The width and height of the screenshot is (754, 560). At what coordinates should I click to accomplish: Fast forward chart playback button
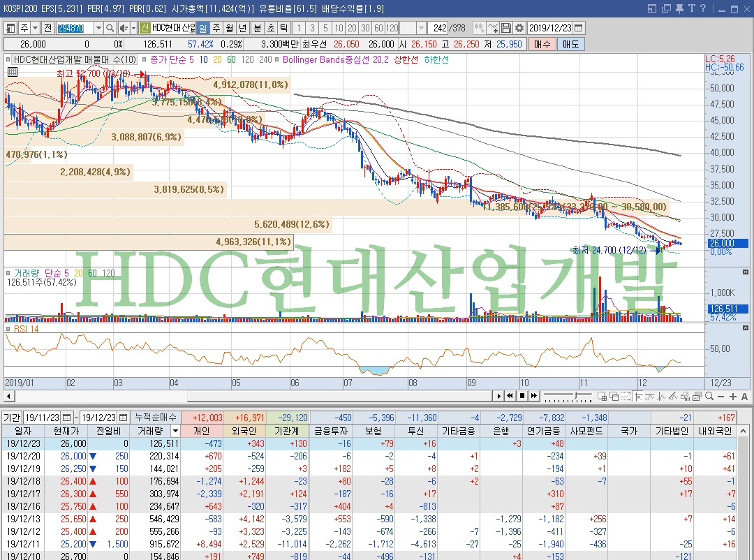534,396
